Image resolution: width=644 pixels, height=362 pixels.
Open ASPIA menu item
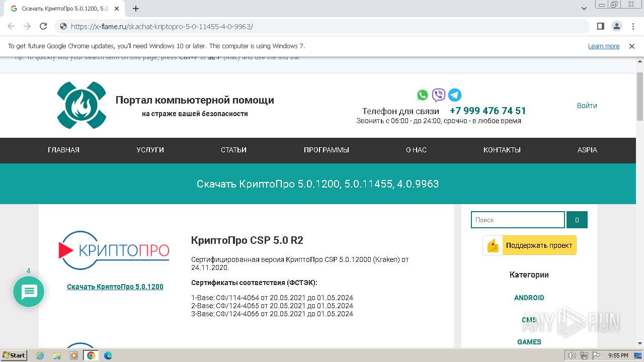tap(587, 150)
